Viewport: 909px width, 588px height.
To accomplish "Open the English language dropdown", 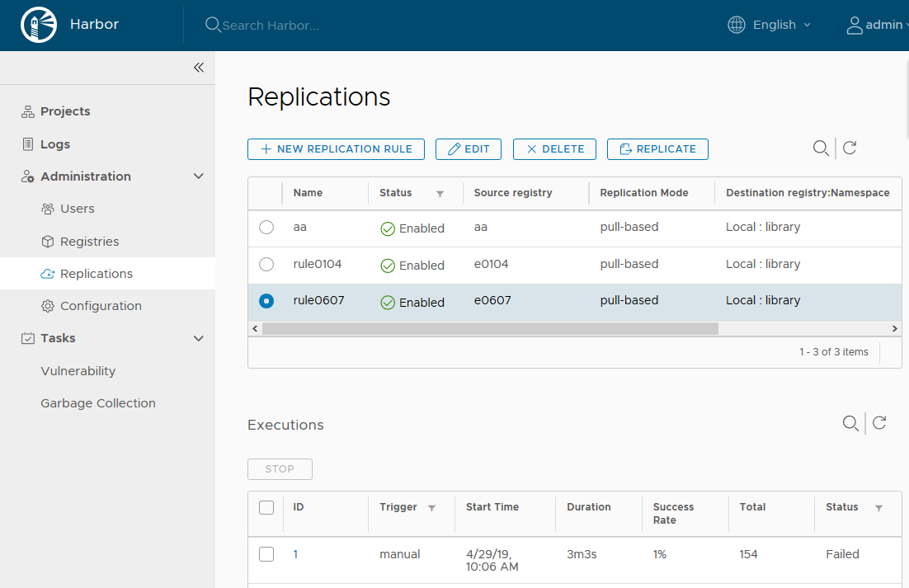I will (x=775, y=25).
